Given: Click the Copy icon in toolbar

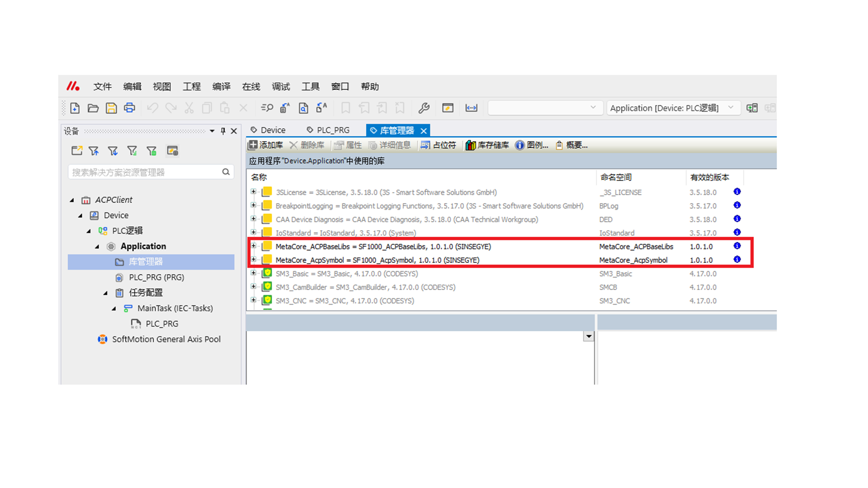Looking at the screenshot, I should click(x=207, y=108).
